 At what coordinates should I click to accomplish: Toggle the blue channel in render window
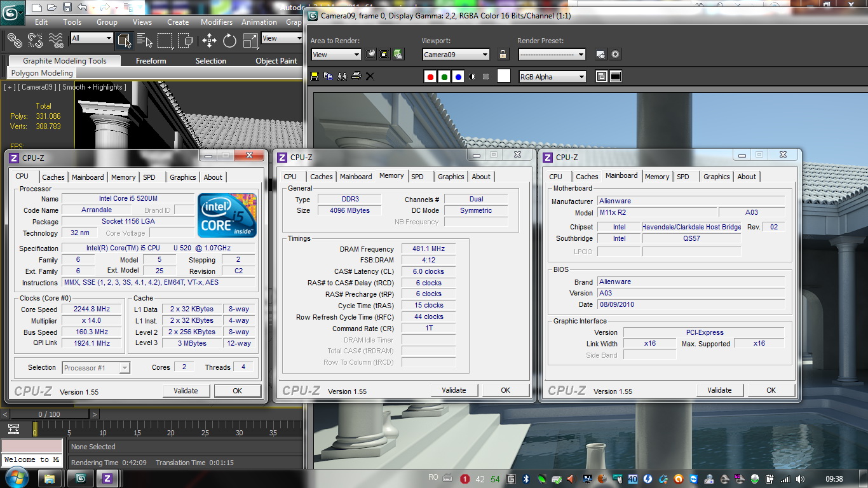click(x=458, y=77)
